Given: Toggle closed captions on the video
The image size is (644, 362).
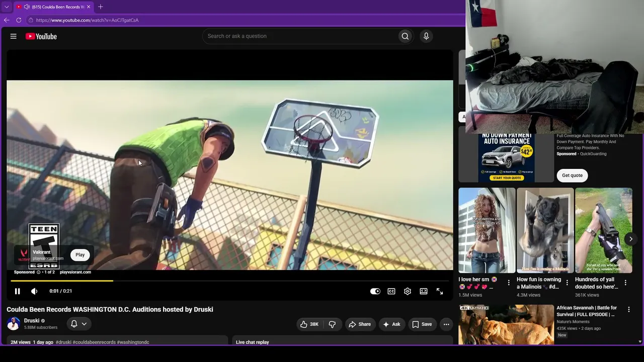Looking at the screenshot, I should pyautogui.click(x=391, y=291).
